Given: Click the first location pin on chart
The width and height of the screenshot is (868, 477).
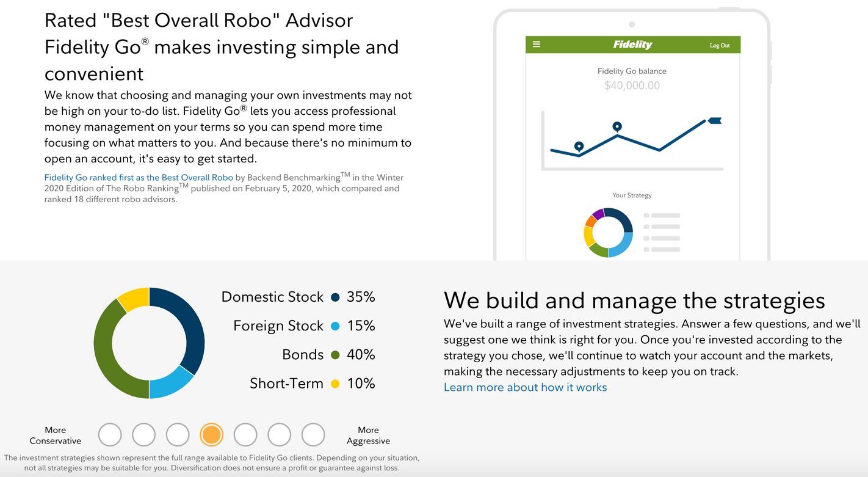Looking at the screenshot, I should coord(579,147).
